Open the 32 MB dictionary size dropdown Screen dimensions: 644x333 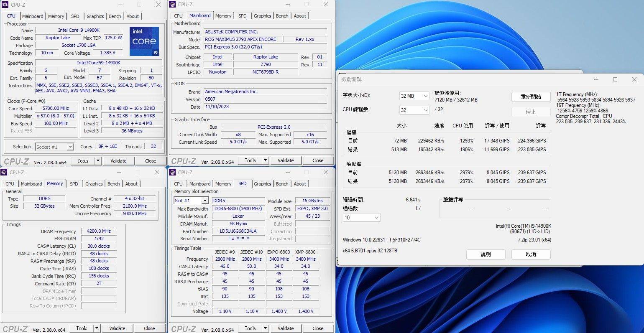pyautogui.click(x=414, y=96)
